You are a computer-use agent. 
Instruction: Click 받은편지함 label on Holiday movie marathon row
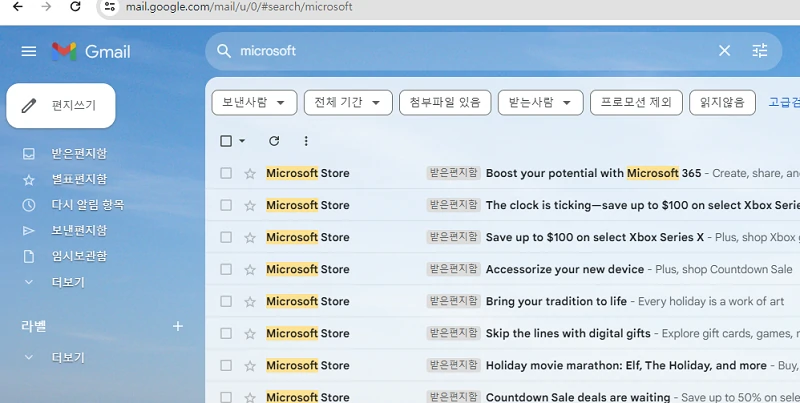click(454, 365)
